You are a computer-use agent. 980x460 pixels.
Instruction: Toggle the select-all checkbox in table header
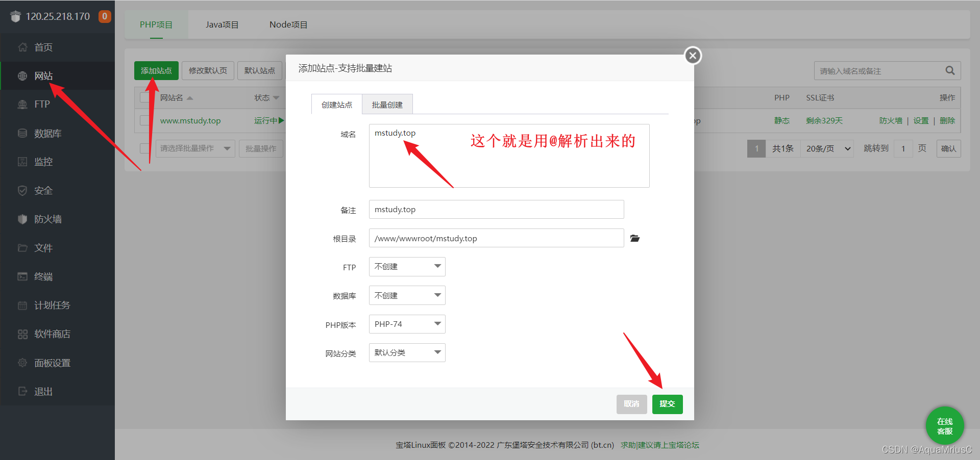(x=145, y=97)
